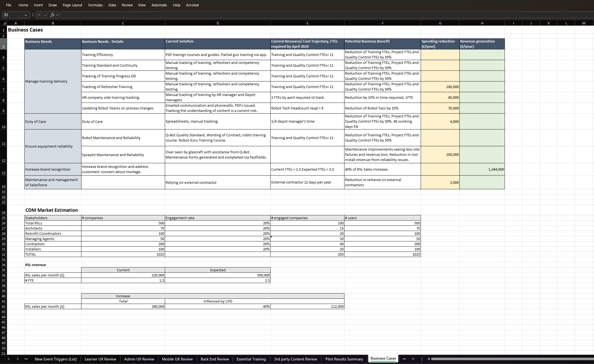Screen dimensions: 594x364
Task: Open the Admin UX Review sheet
Action: tap(139, 359)
